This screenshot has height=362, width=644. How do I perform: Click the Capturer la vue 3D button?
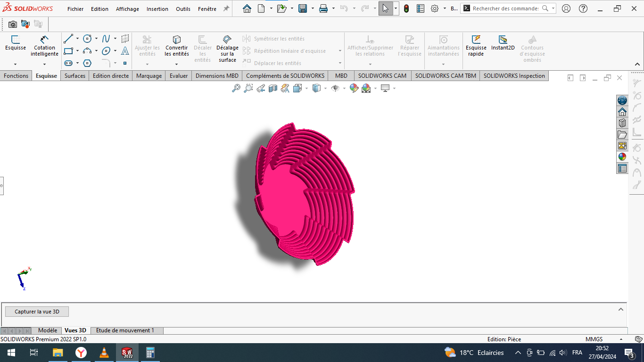37,311
